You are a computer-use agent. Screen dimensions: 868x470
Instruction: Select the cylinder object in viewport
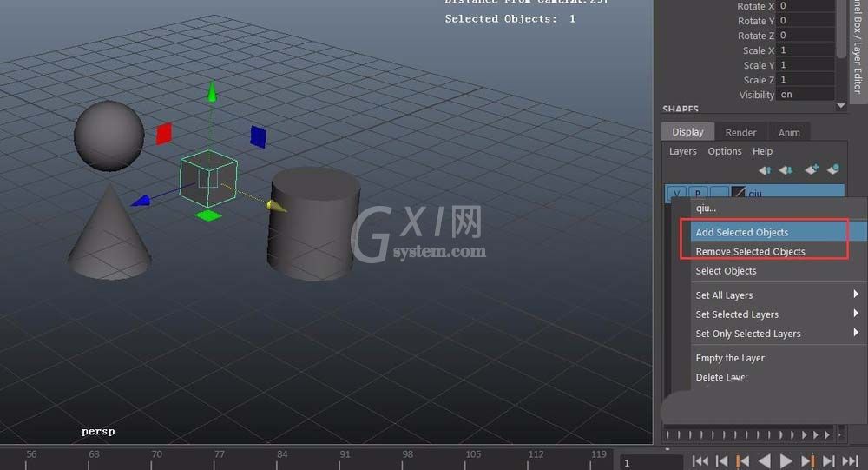pos(313,223)
